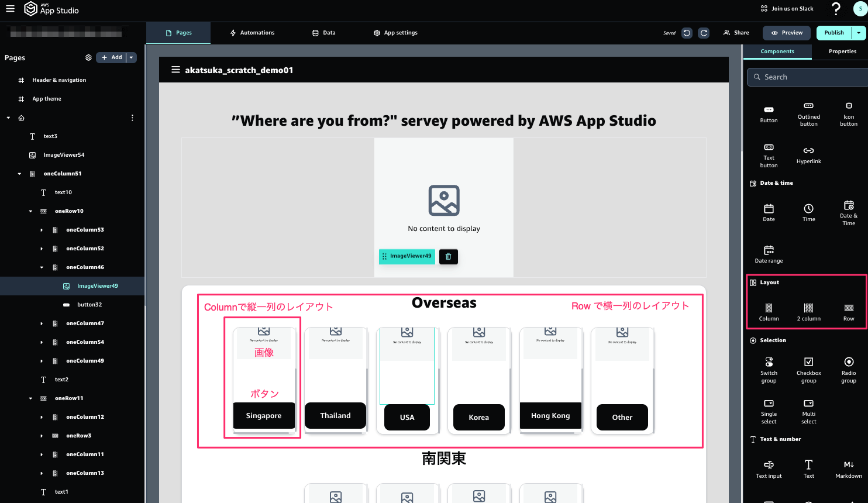Pick the Markdown component icon
The width and height of the screenshot is (868, 503).
pos(849,468)
